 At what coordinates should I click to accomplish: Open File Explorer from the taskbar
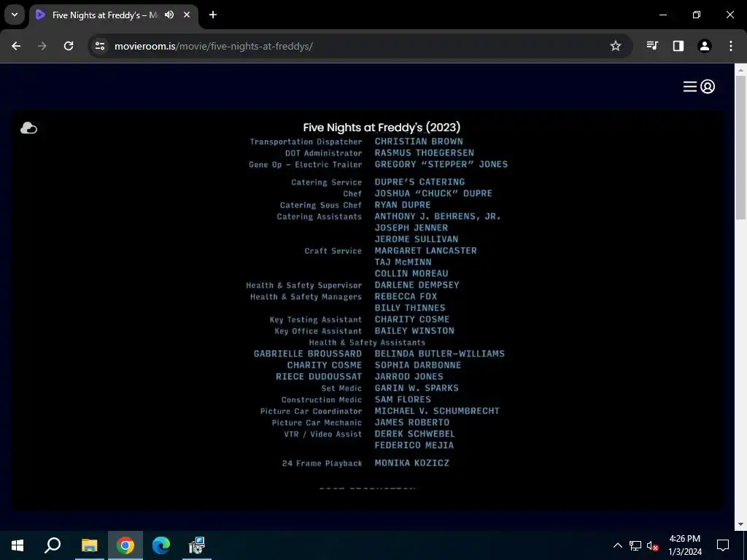[x=89, y=545]
